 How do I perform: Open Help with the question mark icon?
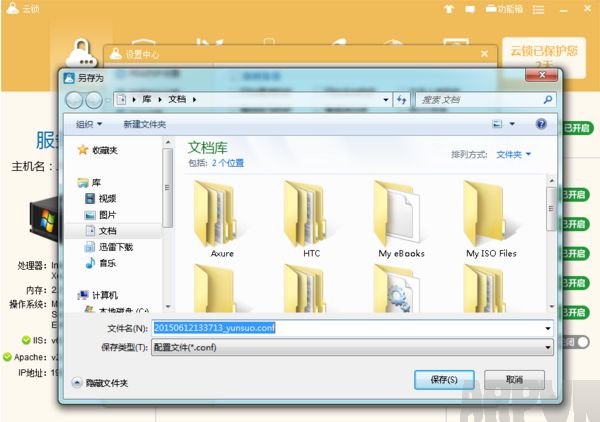click(x=541, y=124)
